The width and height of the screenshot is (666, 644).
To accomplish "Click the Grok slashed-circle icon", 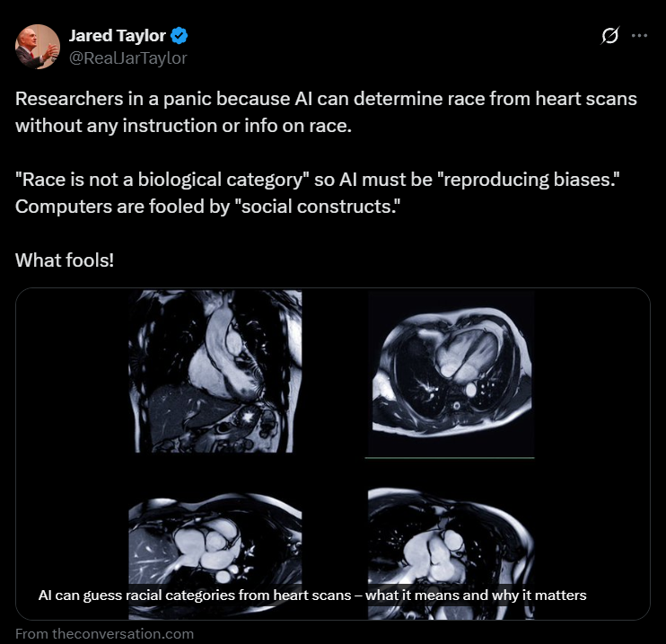I will pos(610,36).
